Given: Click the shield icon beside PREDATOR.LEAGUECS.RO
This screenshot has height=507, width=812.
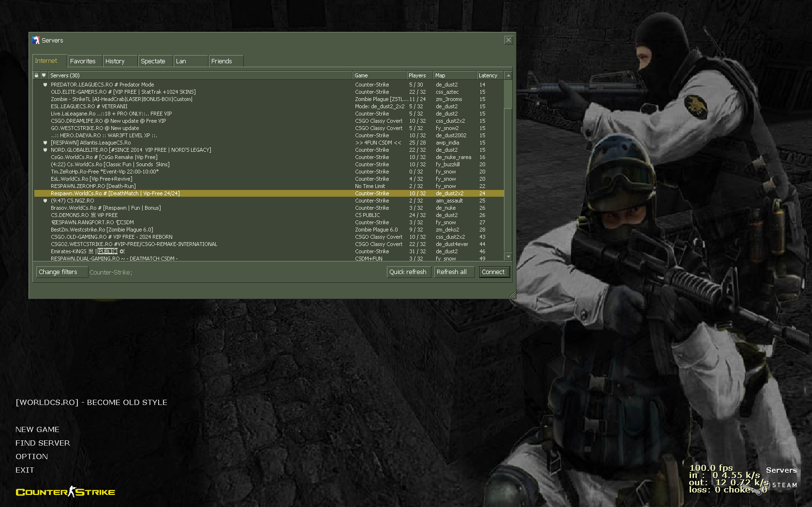Looking at the screenshot, I should [x=45, y=85].
